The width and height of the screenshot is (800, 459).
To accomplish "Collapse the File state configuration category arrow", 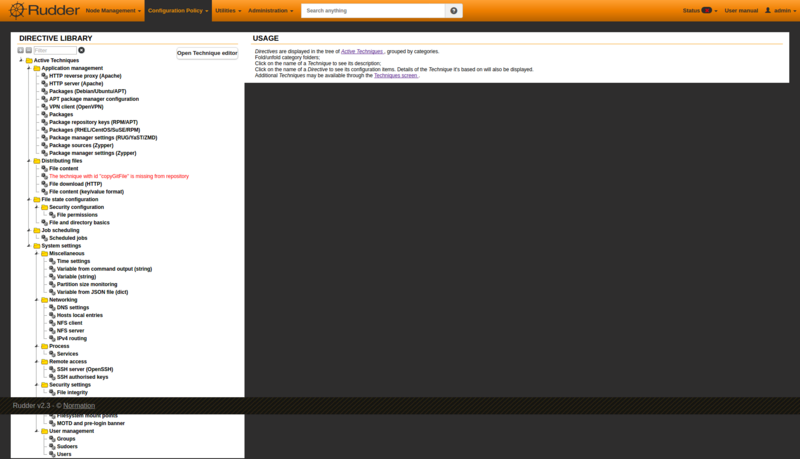I will pos(29,199).
